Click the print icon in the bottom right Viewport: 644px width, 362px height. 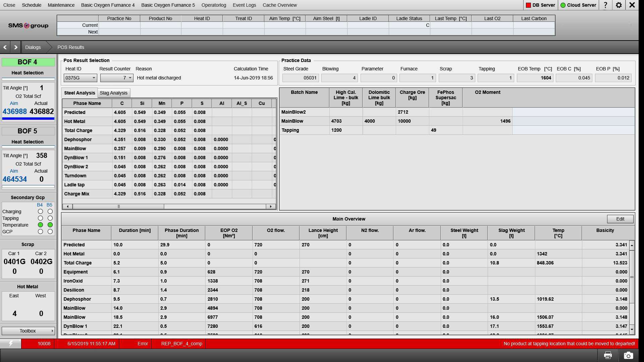(608, 355)
